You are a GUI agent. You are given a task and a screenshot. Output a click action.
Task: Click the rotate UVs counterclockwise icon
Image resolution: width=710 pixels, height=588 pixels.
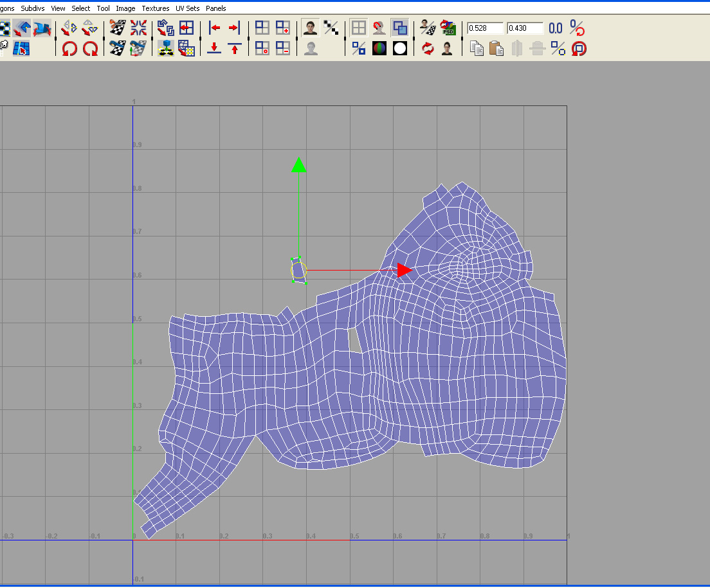(x=69, y=49)
